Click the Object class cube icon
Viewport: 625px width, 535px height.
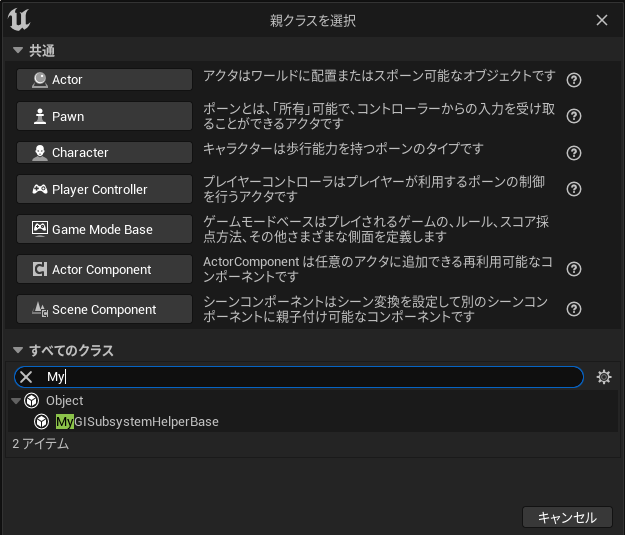(31, 401)
